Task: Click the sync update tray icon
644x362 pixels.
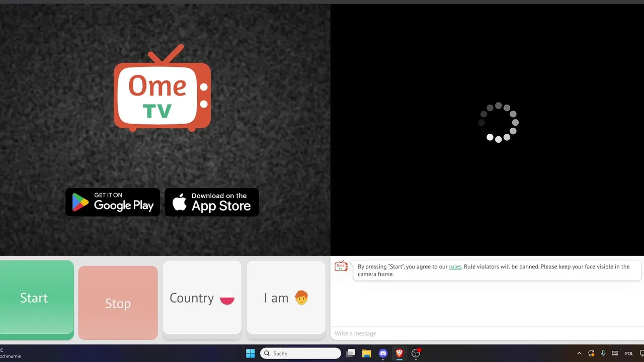Action: click(x=591, y=353)
